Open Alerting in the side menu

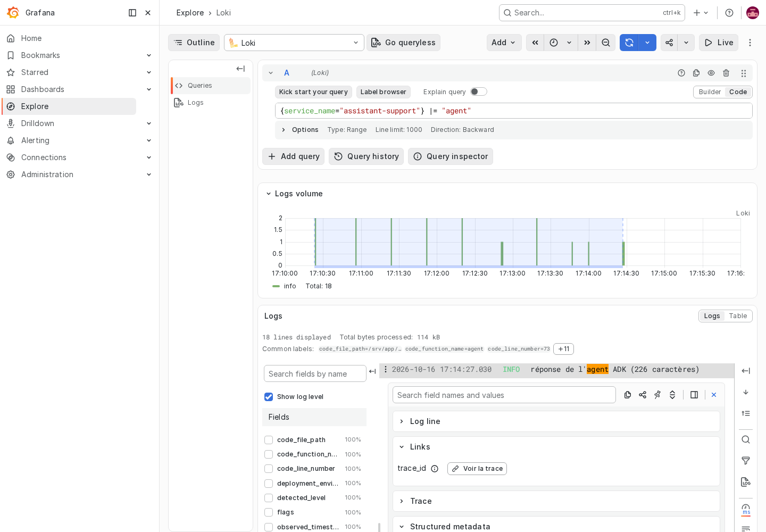(35, 140)
